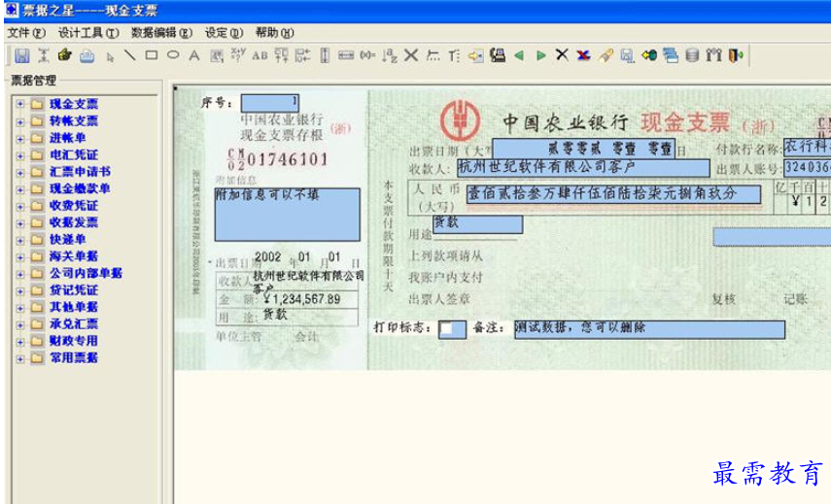
Task: Click the 备注 remarks field
Action: click(650, 329)
